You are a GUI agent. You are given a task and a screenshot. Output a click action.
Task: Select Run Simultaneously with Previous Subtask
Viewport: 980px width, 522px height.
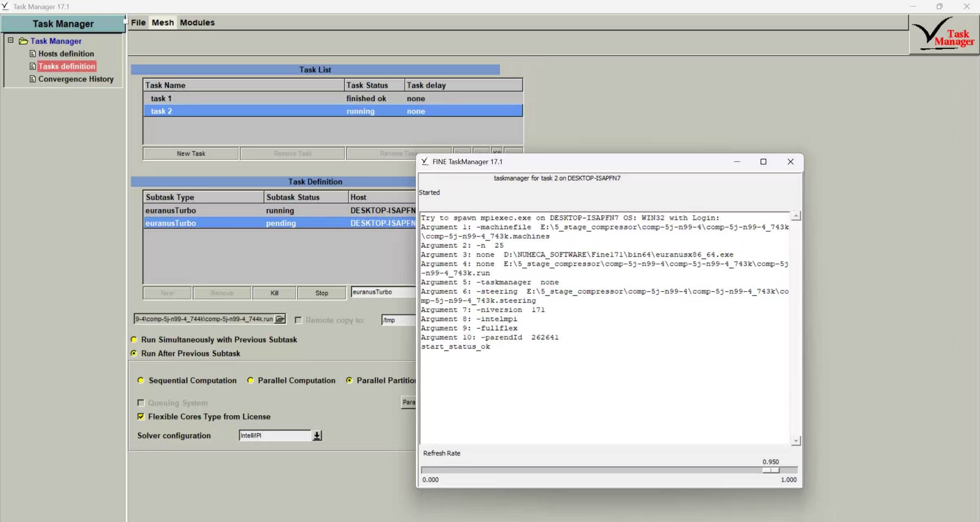[x=133, y=339]
